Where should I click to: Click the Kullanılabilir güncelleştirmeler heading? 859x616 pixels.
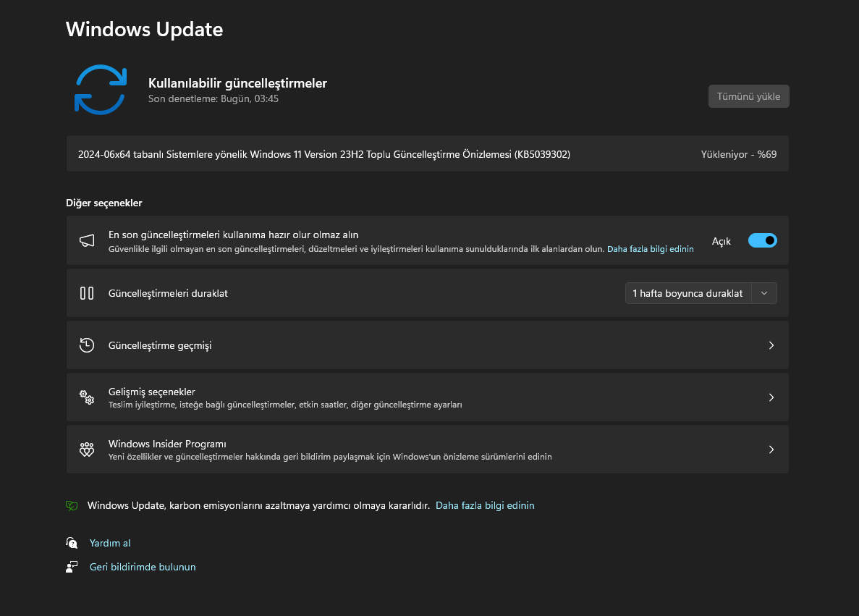(x=238, y=83)
